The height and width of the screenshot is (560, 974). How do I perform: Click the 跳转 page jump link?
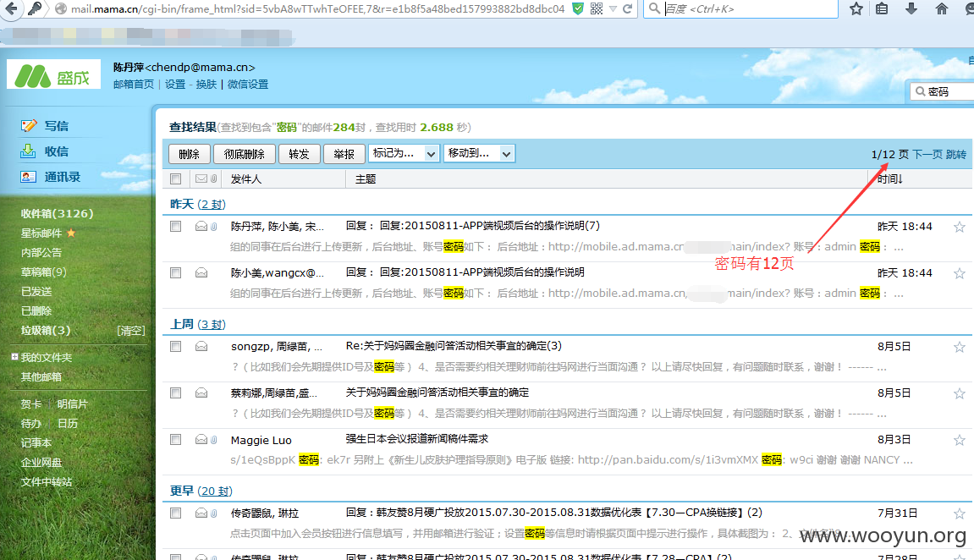pos(956,154)
